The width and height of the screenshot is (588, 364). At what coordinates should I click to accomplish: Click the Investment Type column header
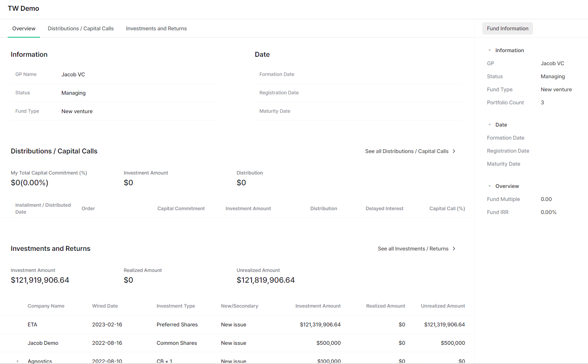(176, 306)
